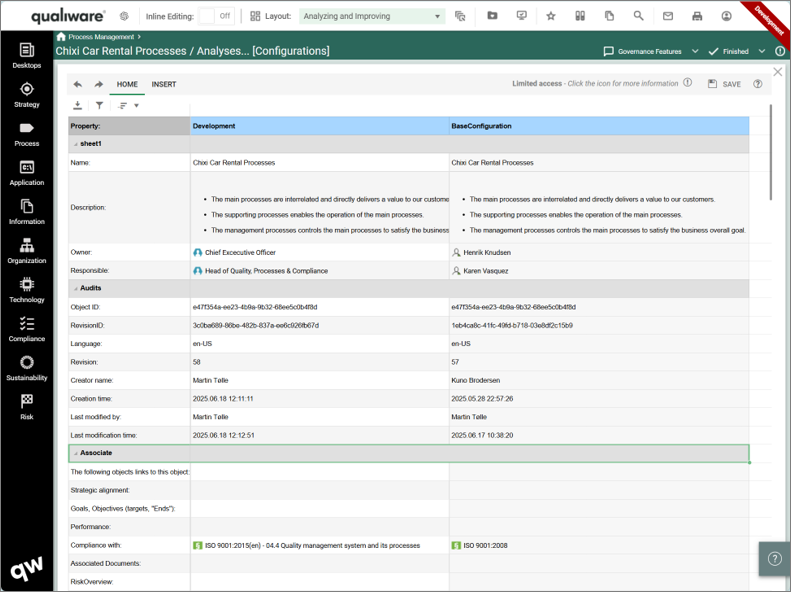Collapse the sheet1 group
791x592 pixels.
pyautogui.click(x=76, y=144)
